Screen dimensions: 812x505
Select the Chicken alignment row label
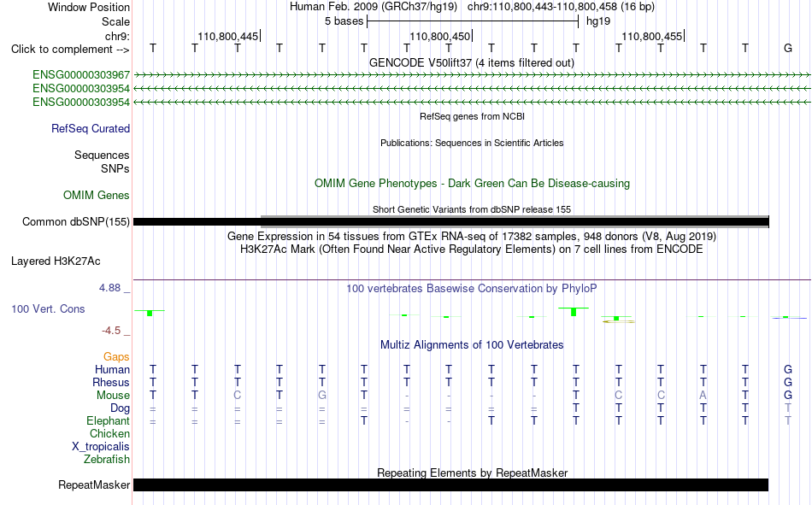(109, 433)
